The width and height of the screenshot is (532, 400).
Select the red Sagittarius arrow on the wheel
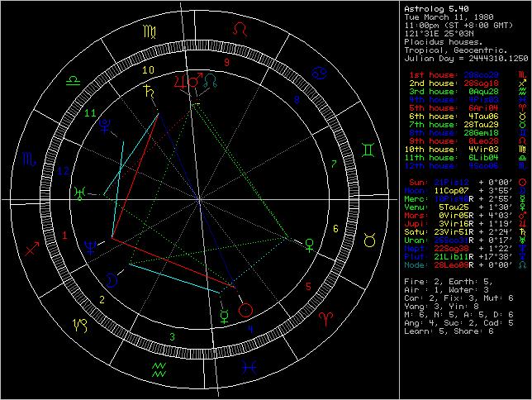[35, 244]
